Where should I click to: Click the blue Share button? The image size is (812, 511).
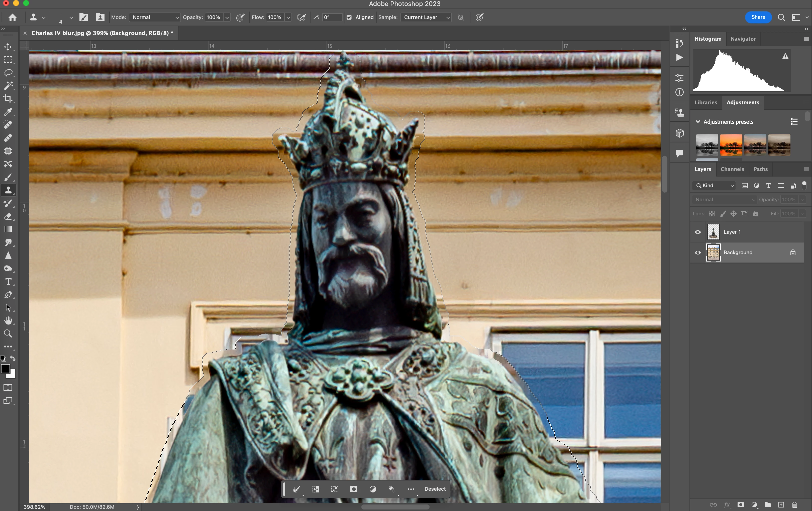click(758, 17)
